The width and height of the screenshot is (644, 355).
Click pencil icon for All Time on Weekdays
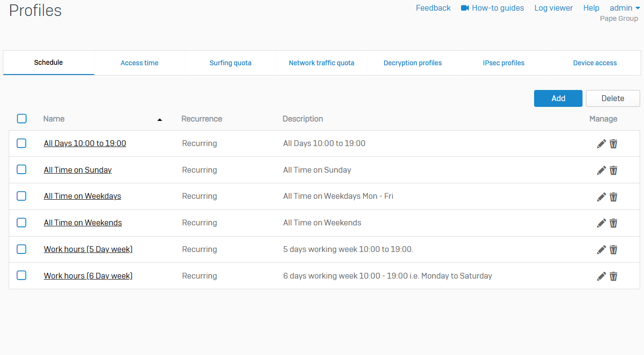[x=601, y=197]
